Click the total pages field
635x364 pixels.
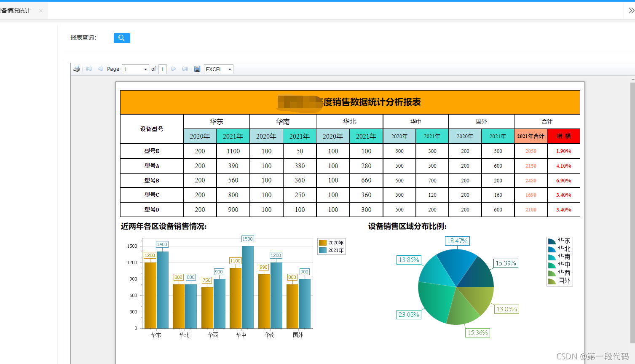point(163,70)
